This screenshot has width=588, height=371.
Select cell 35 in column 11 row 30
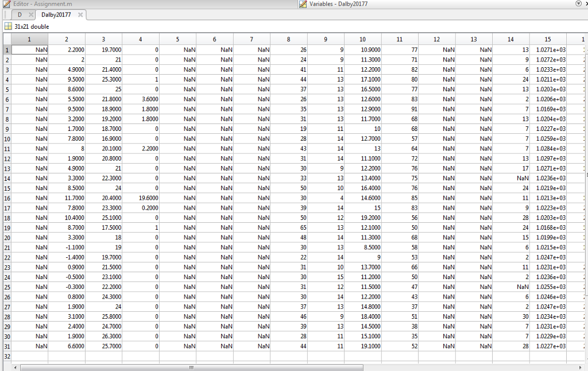[400, 337]
